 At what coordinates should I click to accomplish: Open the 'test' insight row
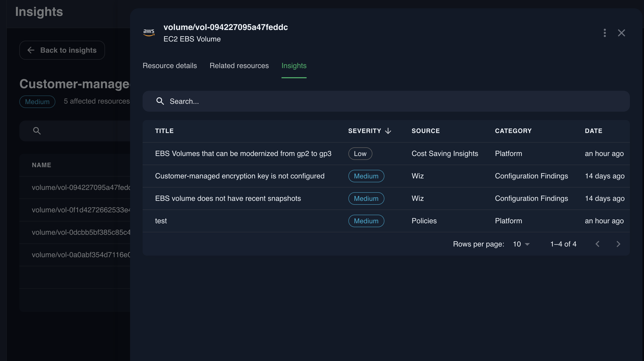coord(386,221)
